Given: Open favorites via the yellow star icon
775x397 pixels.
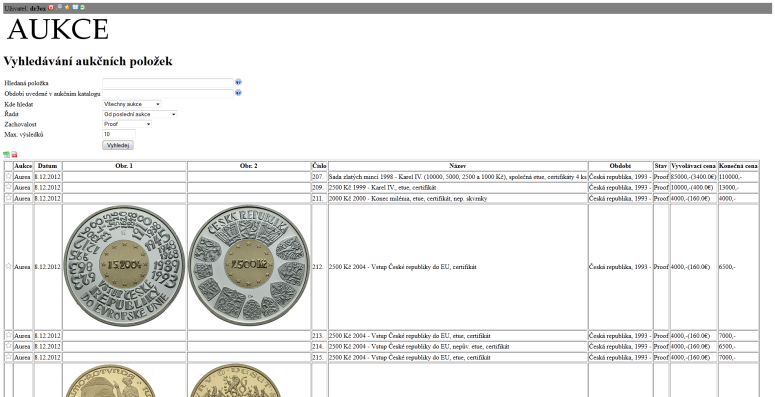Looking at the screenshot, I should click(67, 7).
